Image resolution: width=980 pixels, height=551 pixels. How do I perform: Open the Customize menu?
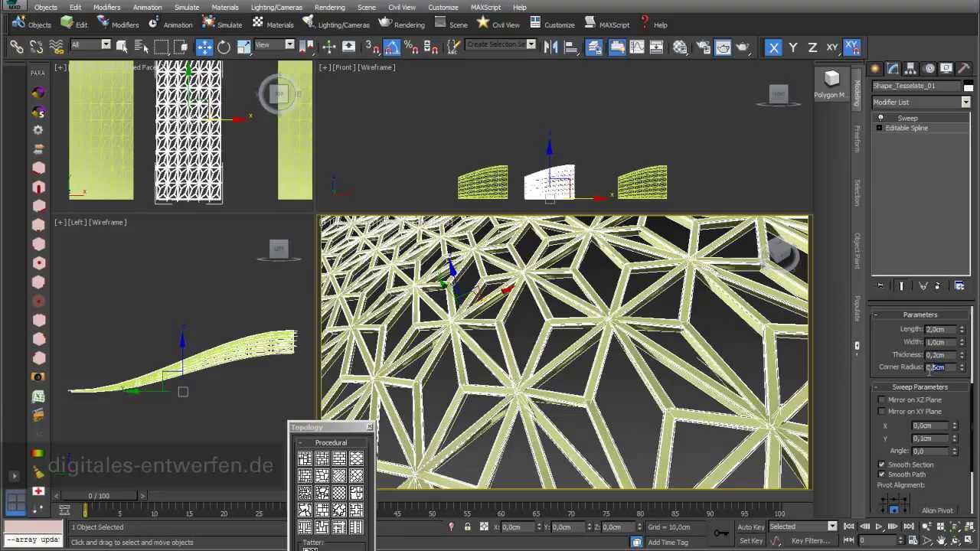pyautogui.click(x=443, y=7)
